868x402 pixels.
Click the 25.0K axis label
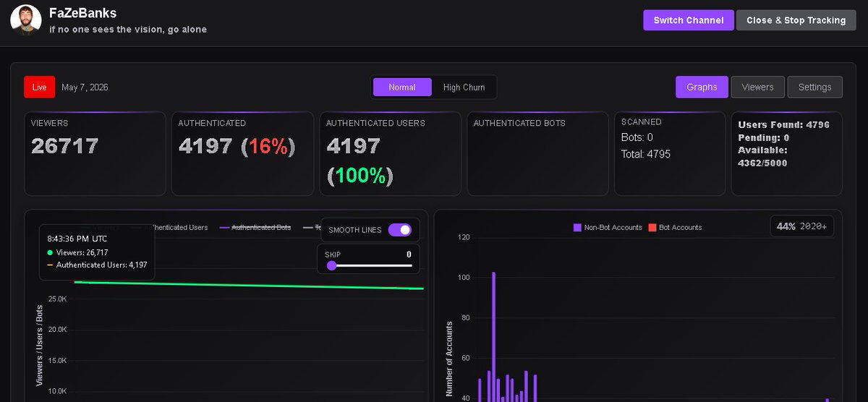[x=57, y=299]
